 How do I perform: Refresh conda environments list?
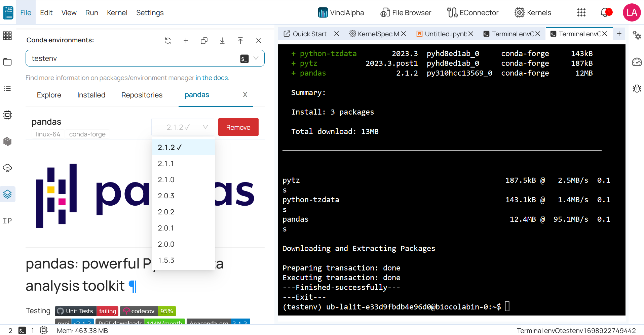[x=168, y=41]
